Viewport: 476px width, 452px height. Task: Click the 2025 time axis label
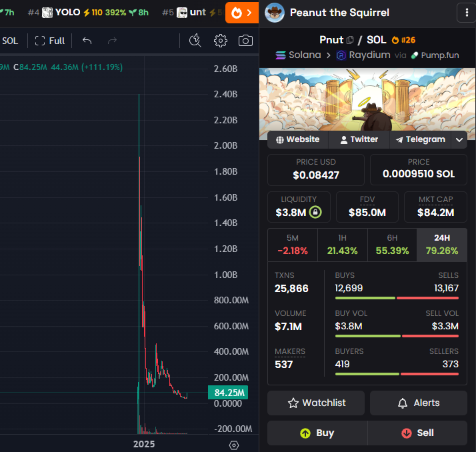coord(144,444)
